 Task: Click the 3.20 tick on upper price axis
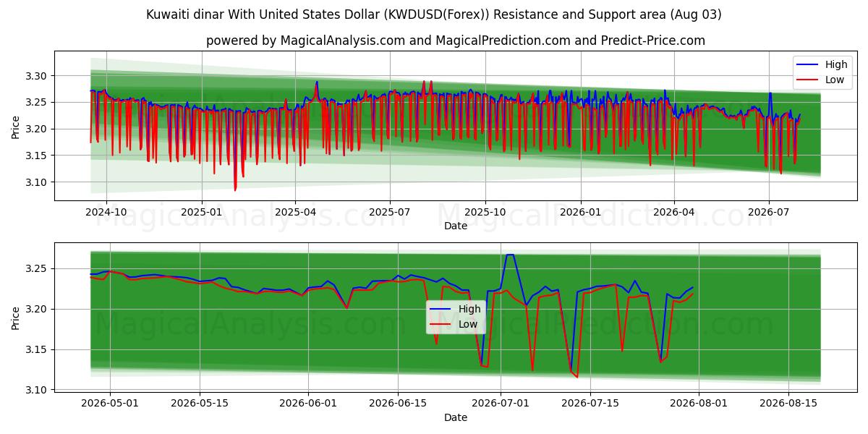coord(38,129)
